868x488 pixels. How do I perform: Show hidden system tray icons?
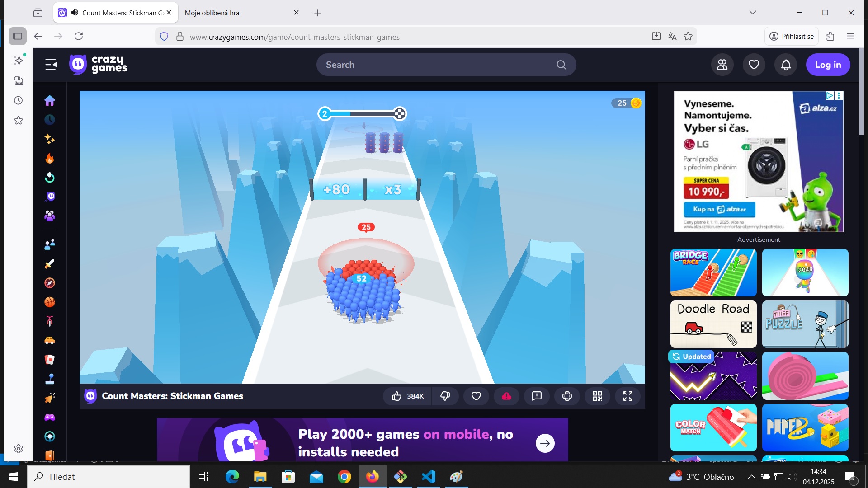751,477
